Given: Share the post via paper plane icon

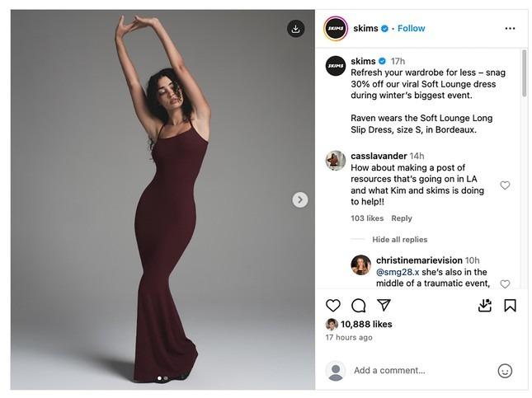Looking at the screenshot, I should tap(384, 306).
